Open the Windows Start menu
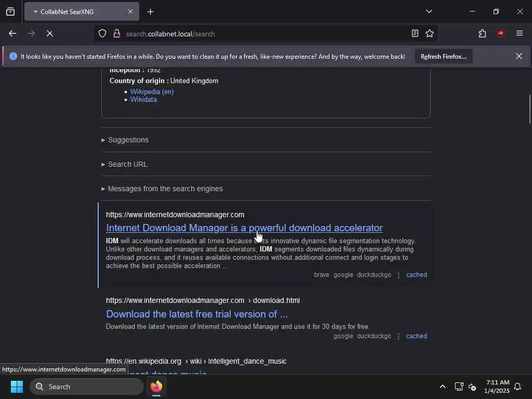Image resolution: width=532 pixels, height=399 pixels. (x=17, y=387)
